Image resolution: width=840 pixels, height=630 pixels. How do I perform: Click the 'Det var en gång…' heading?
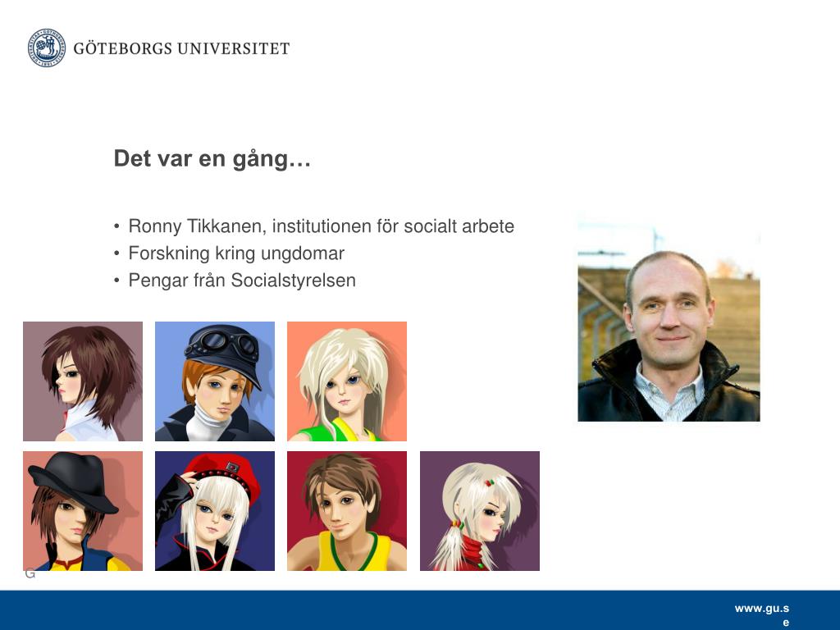(x=212, y=159)
